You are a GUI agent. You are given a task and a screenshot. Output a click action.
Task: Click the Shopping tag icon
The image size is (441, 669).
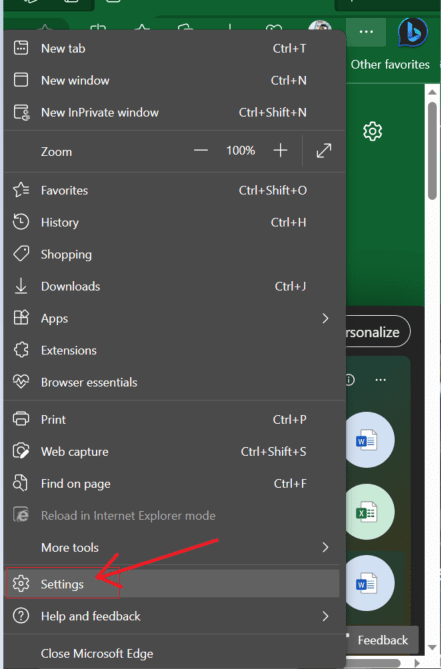pos(21,254)
